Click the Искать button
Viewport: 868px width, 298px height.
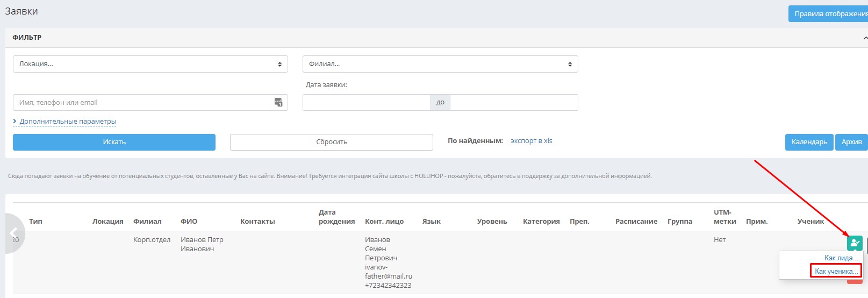(114, 142)
